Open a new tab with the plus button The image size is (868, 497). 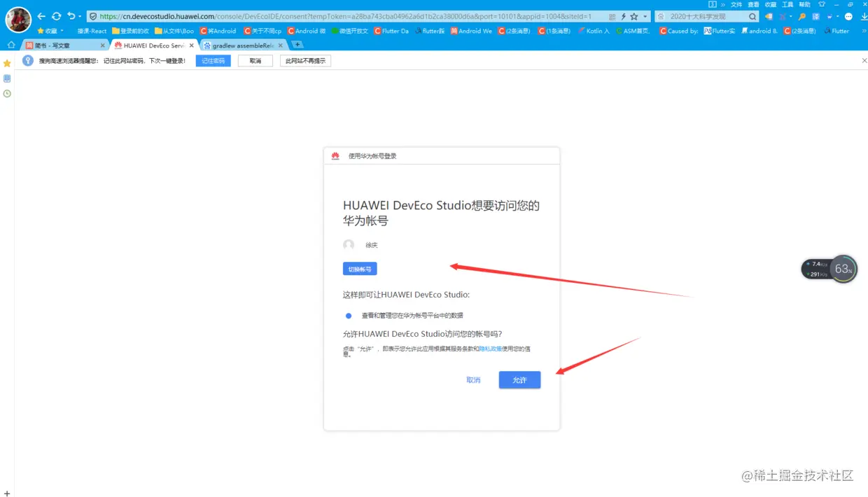pyautogui.click(x=297, y=45)
